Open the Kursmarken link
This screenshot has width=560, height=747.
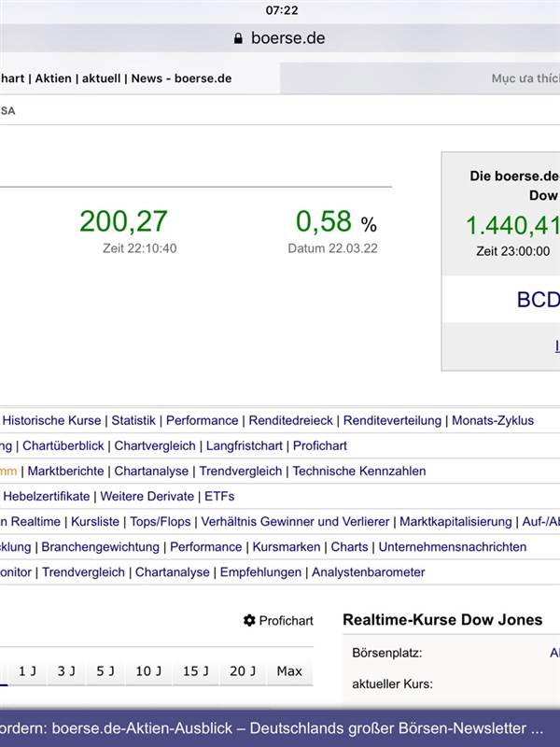287,547
